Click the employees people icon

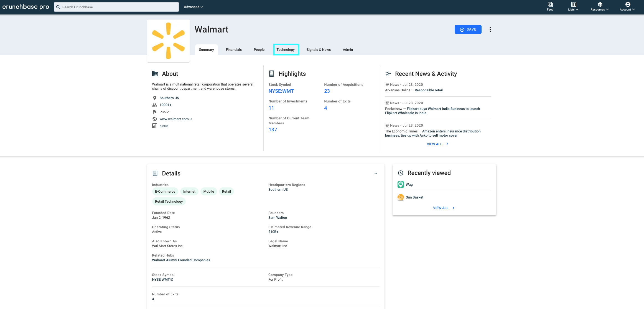pos(155,105)
